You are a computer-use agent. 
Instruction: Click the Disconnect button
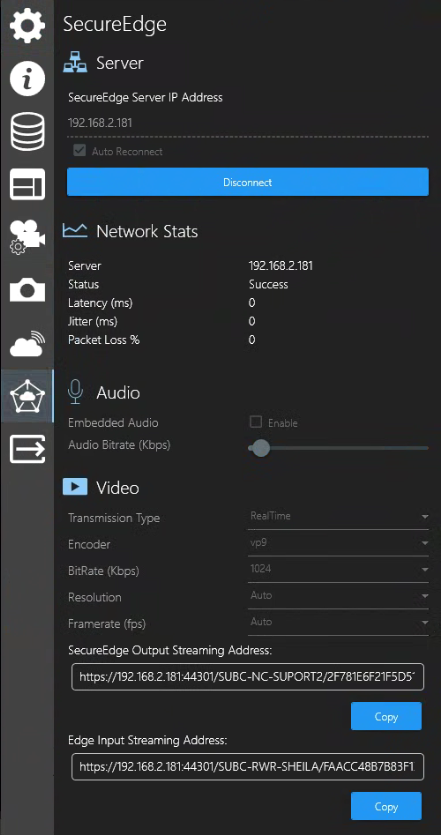(248, 182)
